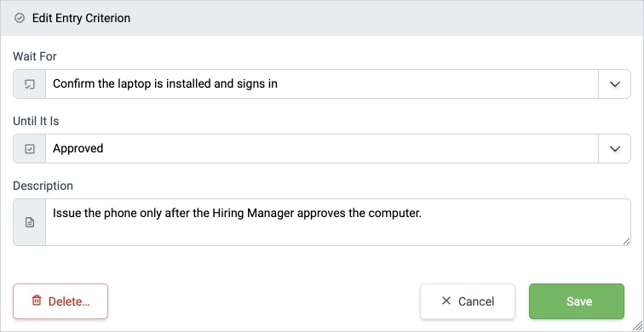Click the Description label
This screenshot has width=644, height=332.
point(43,186)
